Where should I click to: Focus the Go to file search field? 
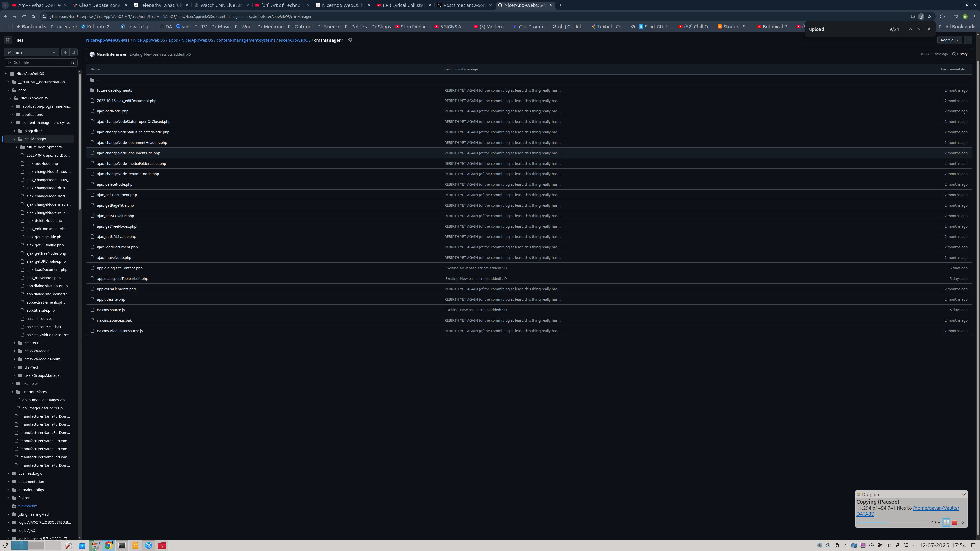pos(41,63)
